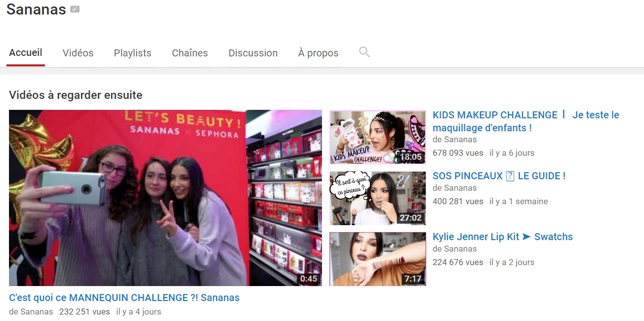Open the SOS Pinceaux video thumbnail
This screenshot has width=644, height=321.
tap(378, 198)
